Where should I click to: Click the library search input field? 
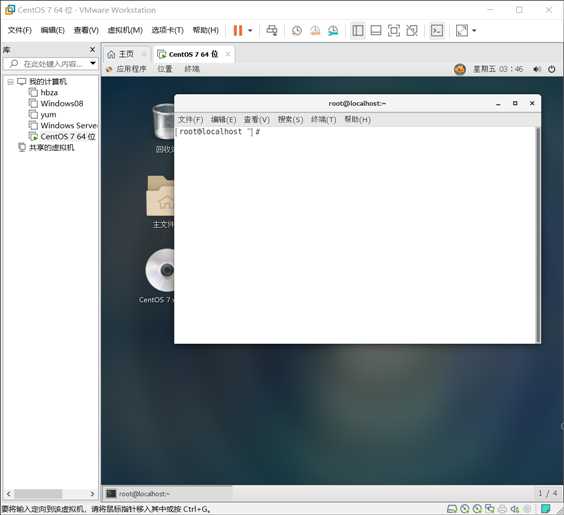coord(49,64)
